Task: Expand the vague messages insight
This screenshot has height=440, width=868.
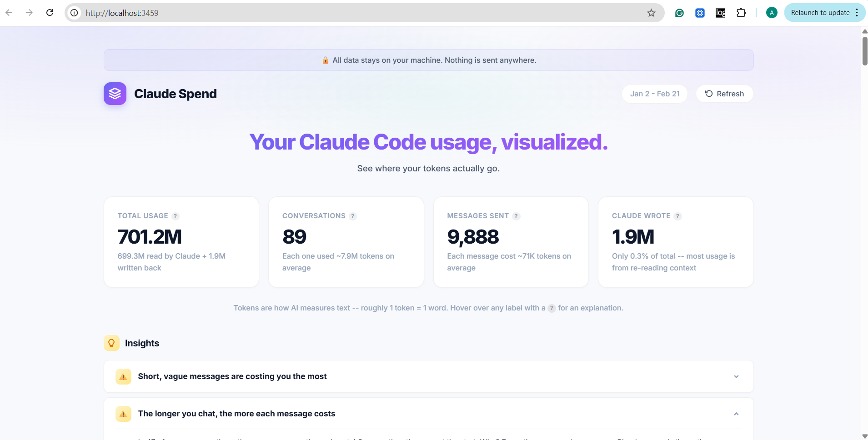Action: point(736,376)
